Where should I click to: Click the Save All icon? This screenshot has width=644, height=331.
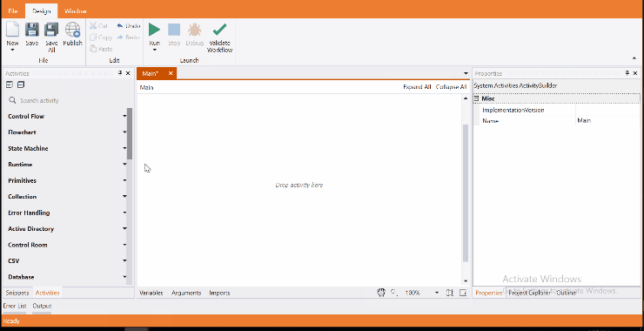click(51, 30)
